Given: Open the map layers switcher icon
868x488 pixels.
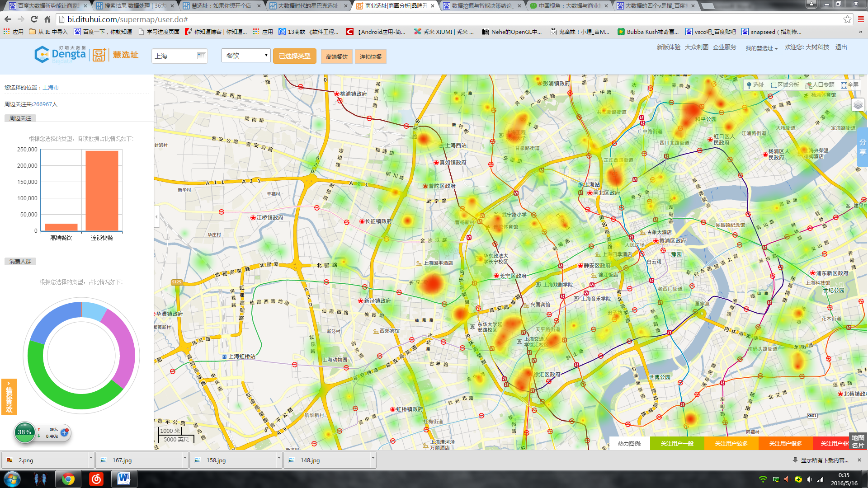Looking at the screenshot, I should 858,105.
